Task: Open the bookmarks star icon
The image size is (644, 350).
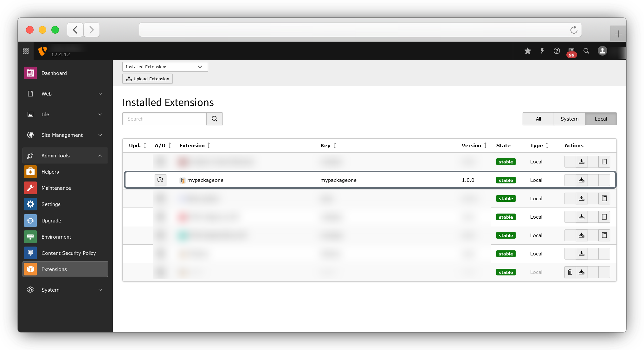Action: click(x=528, y=51)
